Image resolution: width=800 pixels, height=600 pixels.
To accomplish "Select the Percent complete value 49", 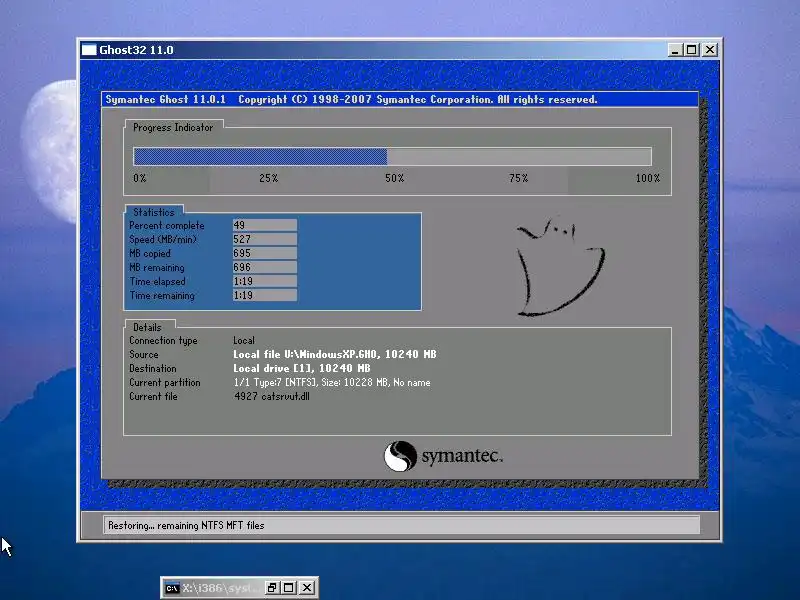I will (x=265, y=225).
